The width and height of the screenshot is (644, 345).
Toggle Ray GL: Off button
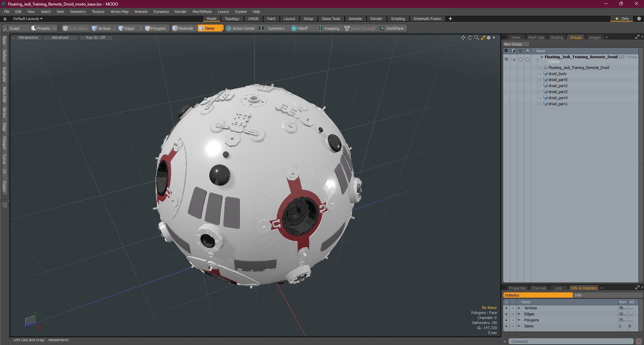[96, 38]
